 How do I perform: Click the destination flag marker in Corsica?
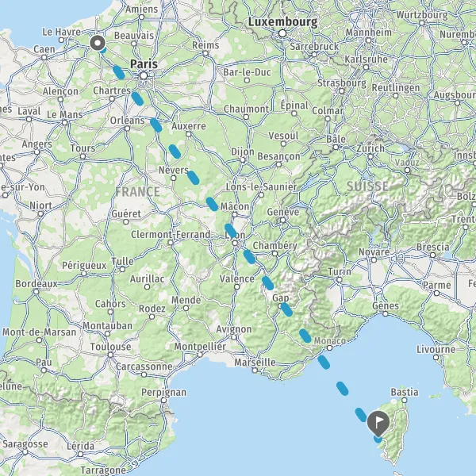378,423
